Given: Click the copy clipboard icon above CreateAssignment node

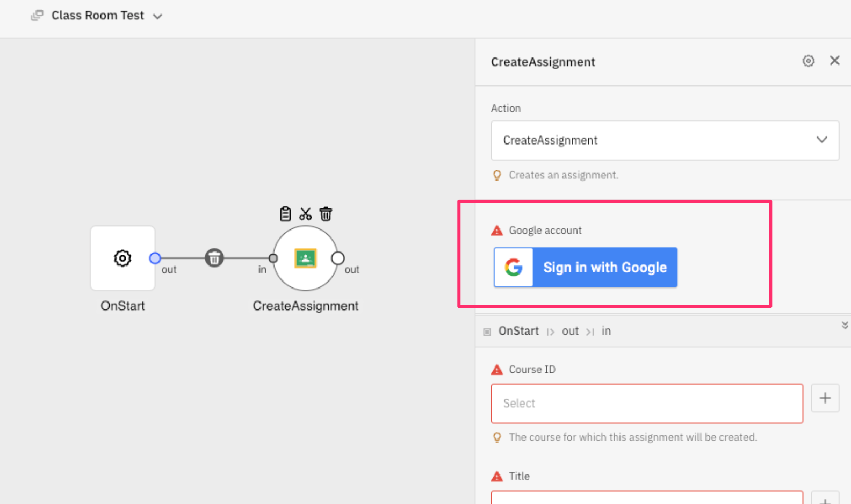Looking at the screenshot, I should 285,214.
